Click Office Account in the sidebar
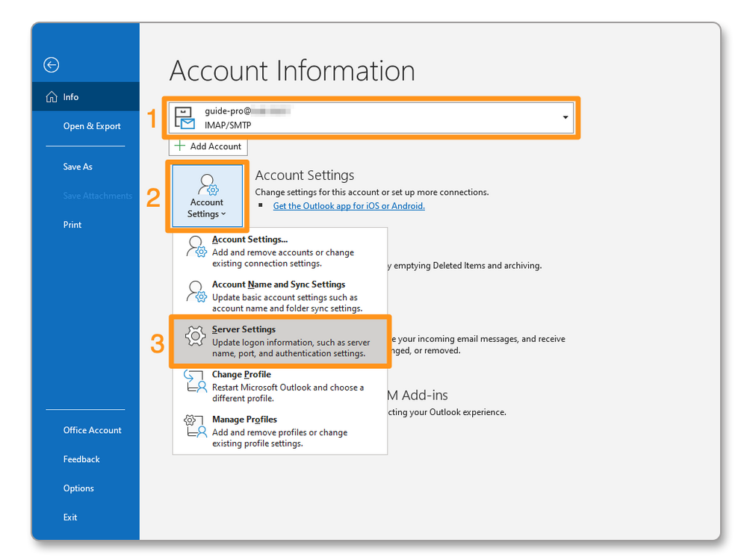Viewport: 747px width, 560px height. [x=92, y=430]
